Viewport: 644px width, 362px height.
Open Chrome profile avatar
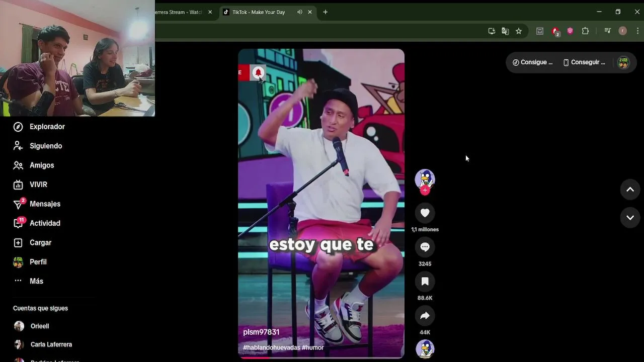(x=623, y=31)
